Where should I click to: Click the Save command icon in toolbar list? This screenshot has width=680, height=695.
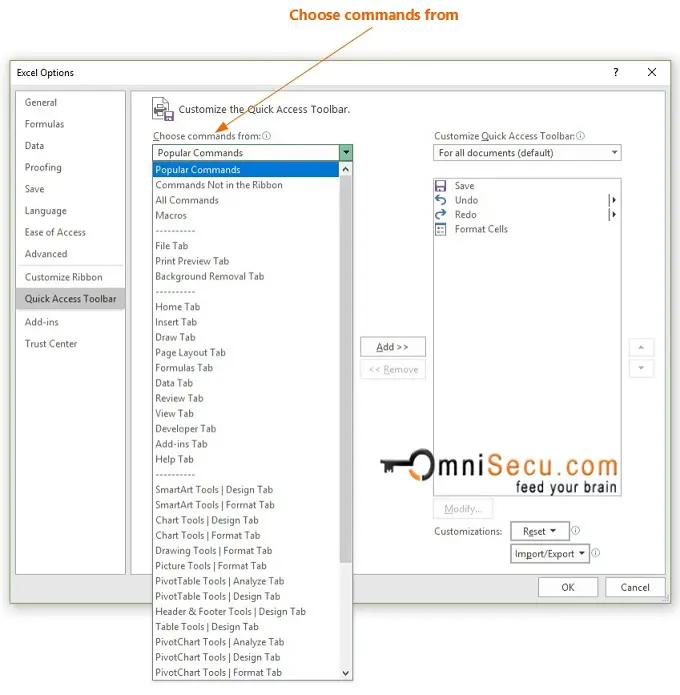440,186
